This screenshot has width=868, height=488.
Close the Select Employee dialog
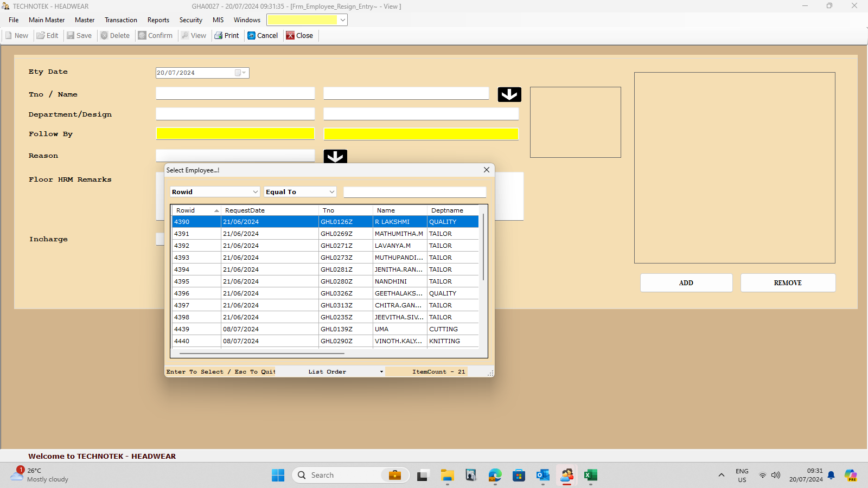tap(487, 170)
